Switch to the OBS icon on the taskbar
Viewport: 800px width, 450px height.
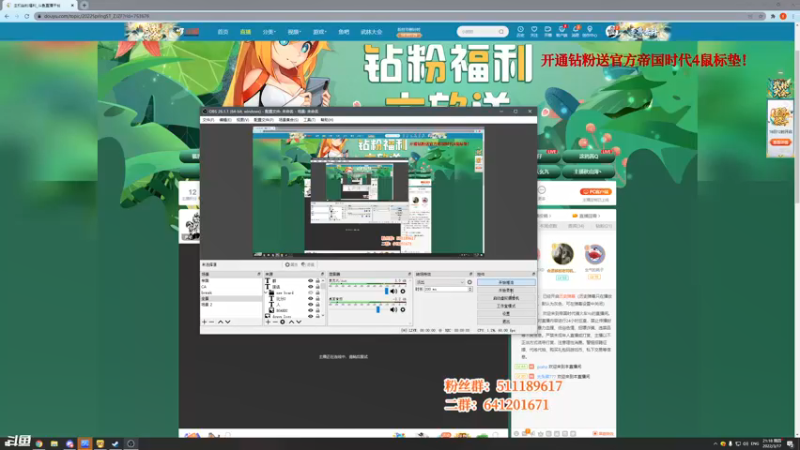click(x=131, y=444)
